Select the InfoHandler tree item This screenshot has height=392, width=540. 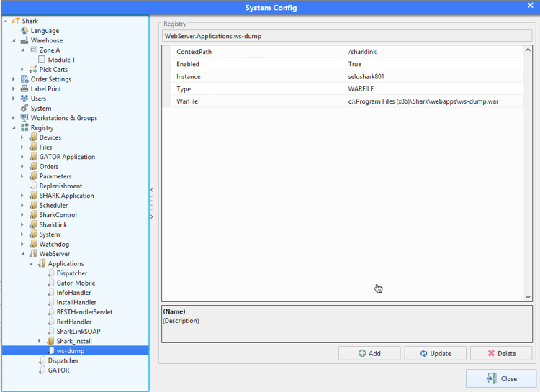tap(73, 293)
